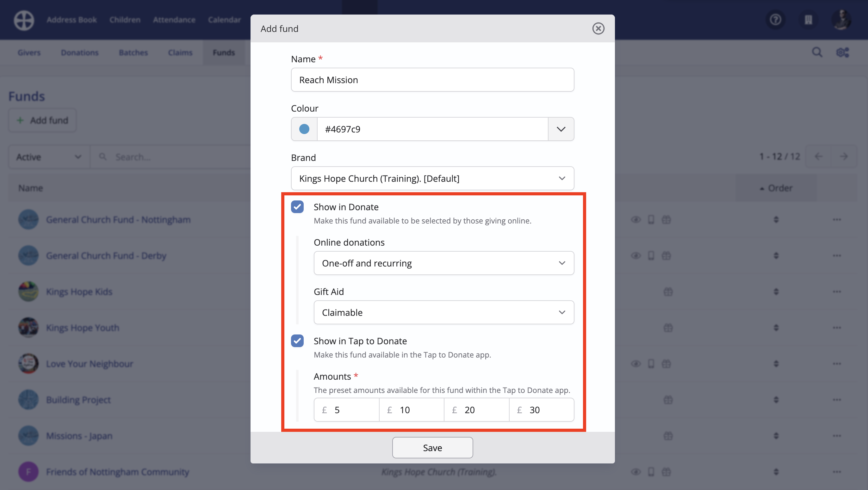The width and height of the screenshot is (868, 490).
Task: Open Kings Hope Kids fund
Action: (x=79, y=292)
